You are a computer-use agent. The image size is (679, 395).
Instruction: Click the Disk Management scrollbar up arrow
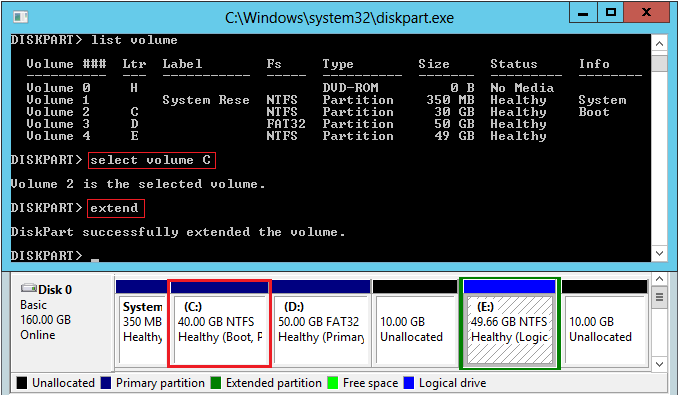pyautogui.click(x=660, y=279)
